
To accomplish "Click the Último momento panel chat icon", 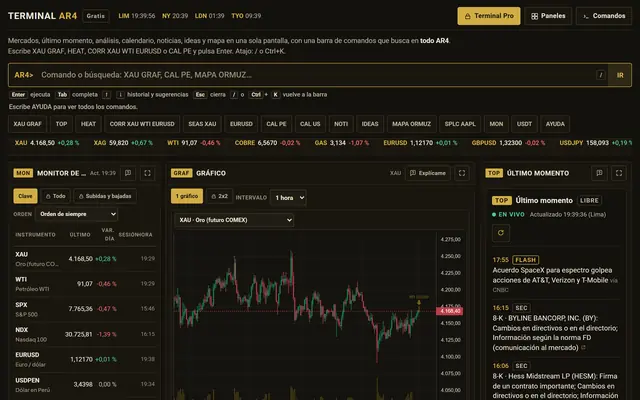I will (x=599, y=173).
